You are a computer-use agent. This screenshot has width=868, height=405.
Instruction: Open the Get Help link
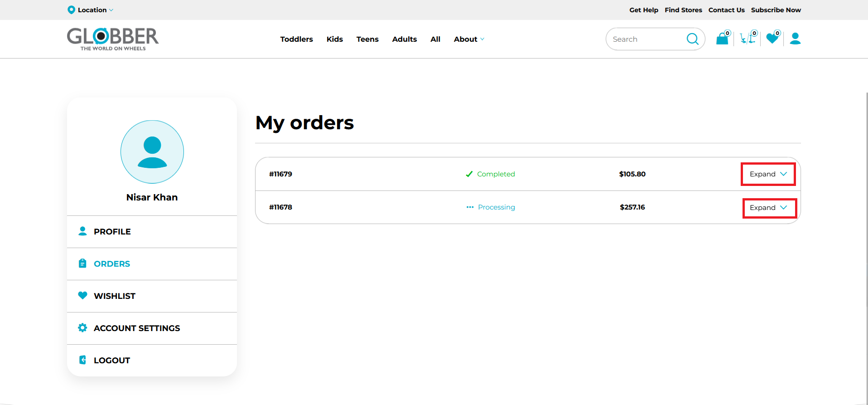click(644, 10)
